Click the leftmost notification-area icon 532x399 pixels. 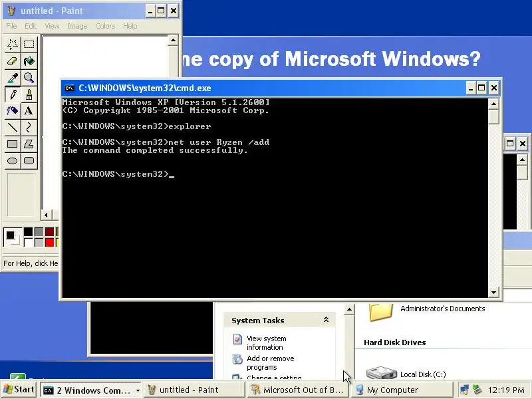(x=464, y=389)
